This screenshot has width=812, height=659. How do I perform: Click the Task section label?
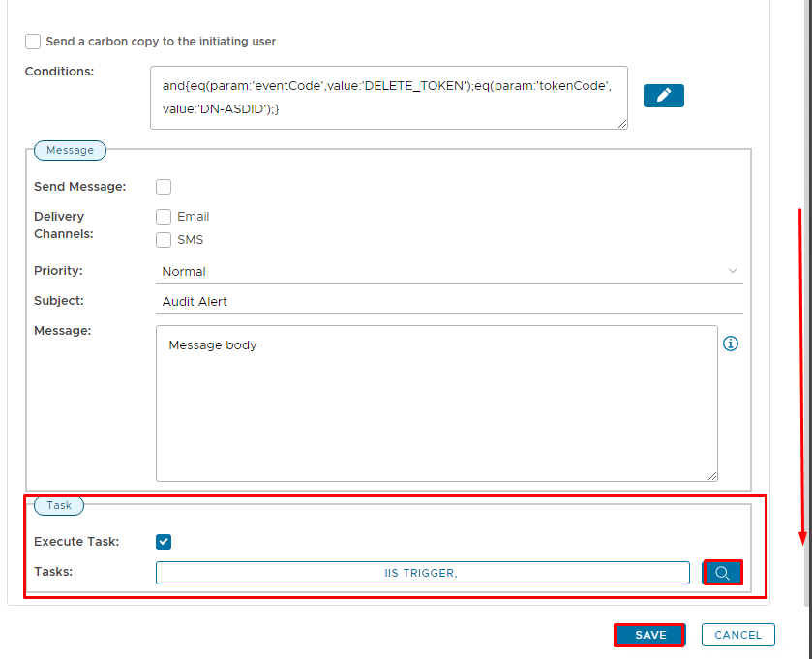click(59, 505)
